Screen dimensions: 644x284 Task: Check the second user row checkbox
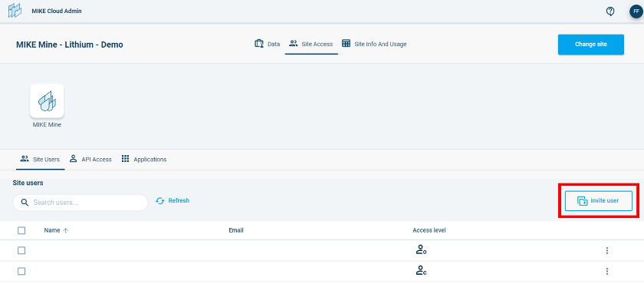click(x=21, y=271)
